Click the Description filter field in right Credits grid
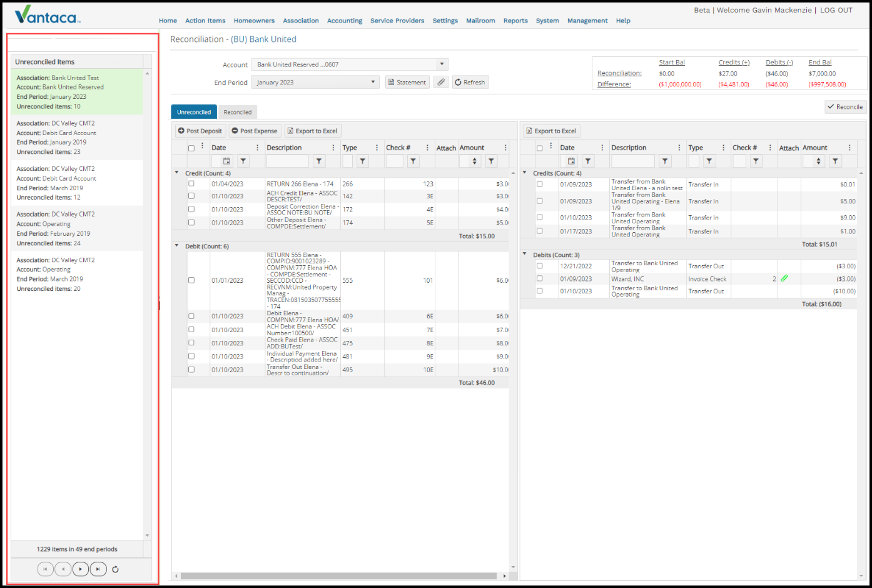This screenshot has width=872, height=588. point(633,161)
